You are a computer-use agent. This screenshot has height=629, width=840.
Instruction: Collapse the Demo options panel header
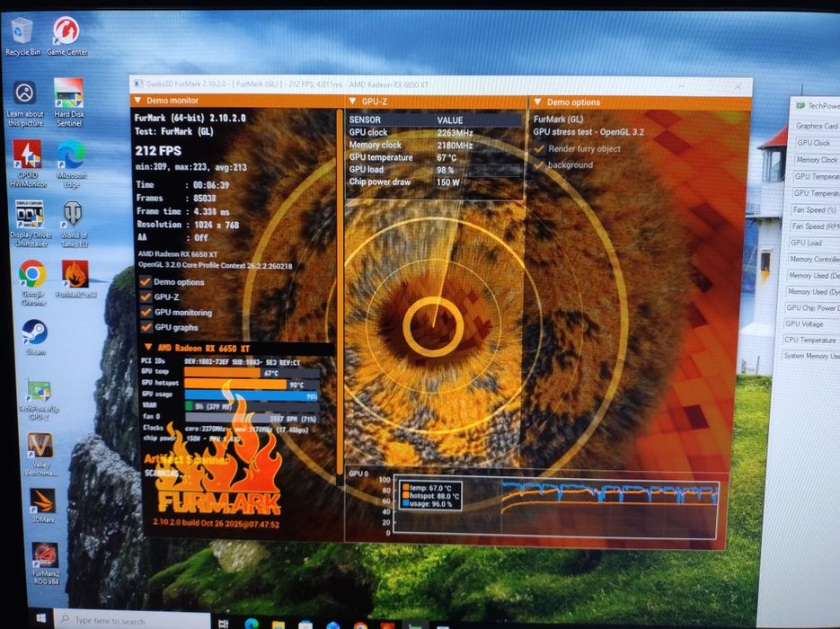[537, 102]
